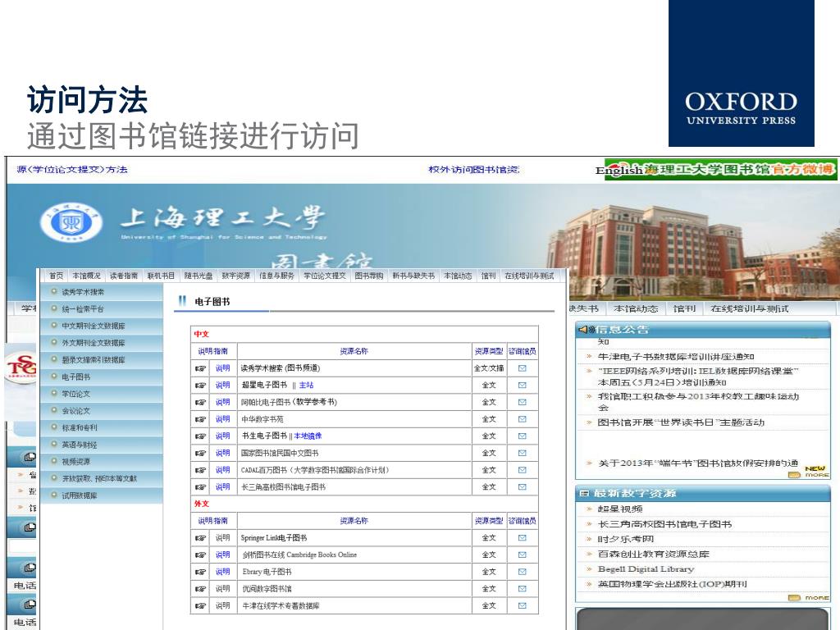Open 超星视频 in latest digital resources
This screenshot has height=630, width=840.
pos(620,509)
